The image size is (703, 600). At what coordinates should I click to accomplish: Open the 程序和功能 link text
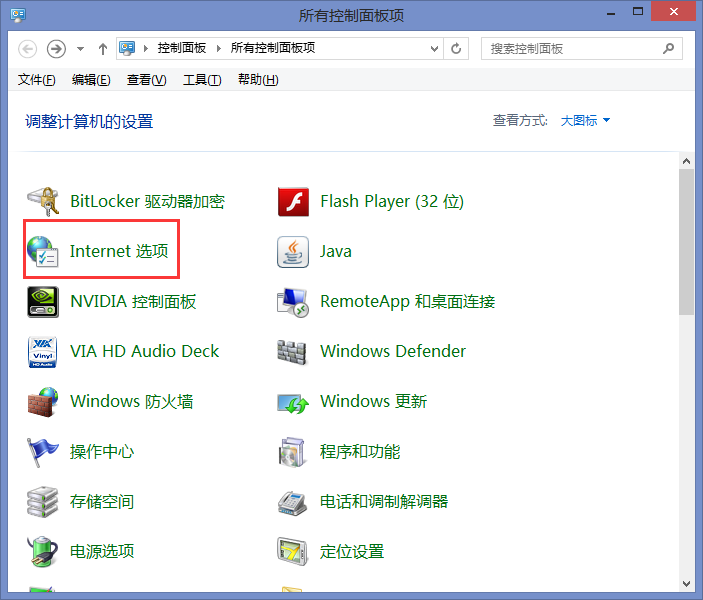pyautogui.click(x=360, y=452)
